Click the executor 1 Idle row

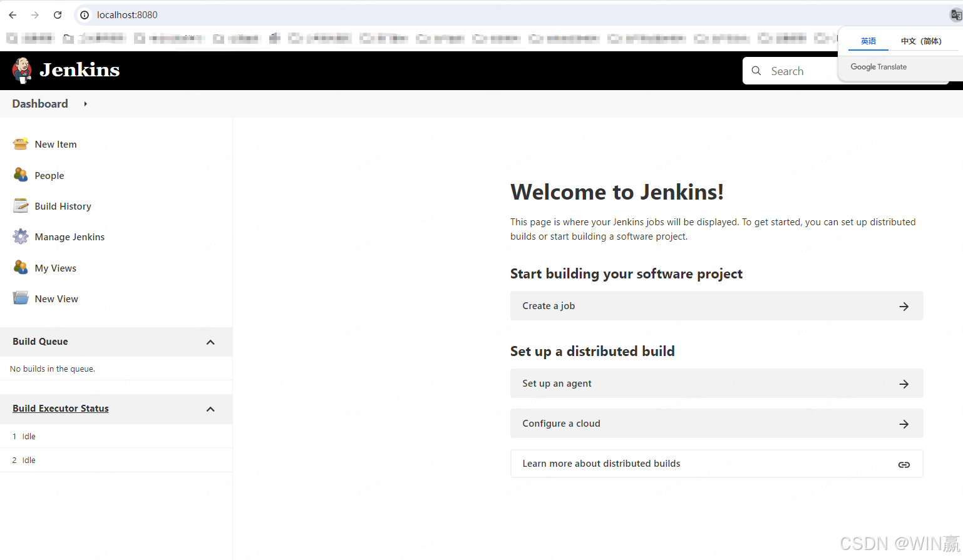[x=116, y=437]
